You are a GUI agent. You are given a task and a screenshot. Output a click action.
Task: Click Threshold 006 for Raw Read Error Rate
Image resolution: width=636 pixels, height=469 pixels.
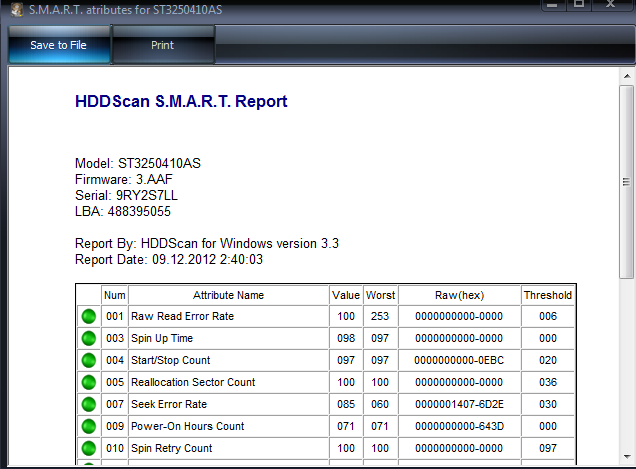point(548,316)
